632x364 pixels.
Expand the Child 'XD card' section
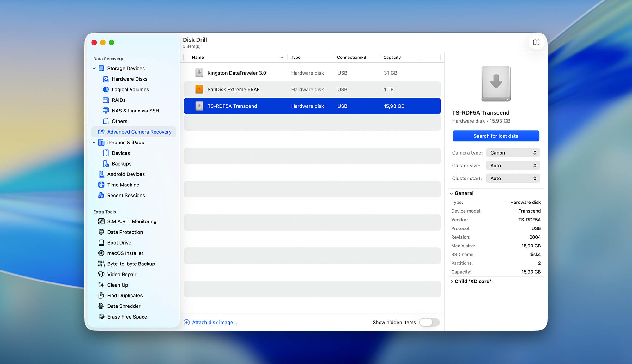[x=451, y=281]
